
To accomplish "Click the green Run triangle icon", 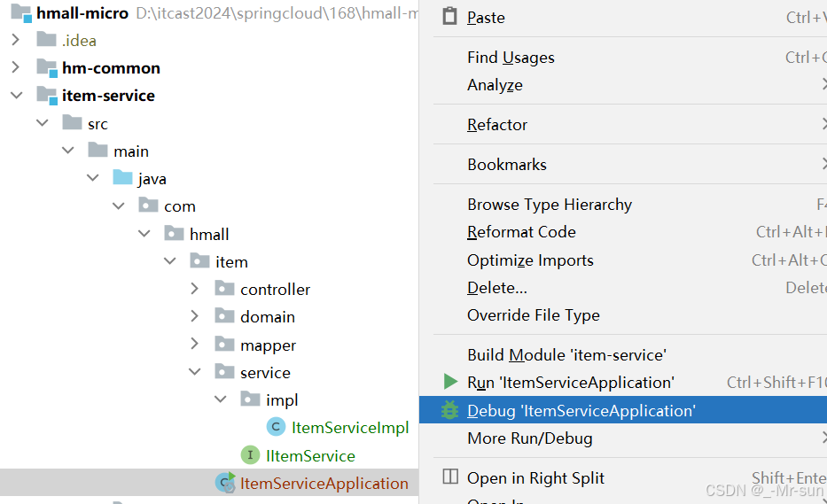I will pos(450,381).
